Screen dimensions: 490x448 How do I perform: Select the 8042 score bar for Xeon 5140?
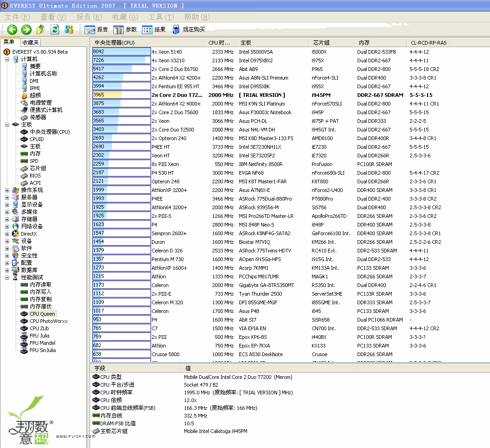pyautogui.click(x=121, y=52)
